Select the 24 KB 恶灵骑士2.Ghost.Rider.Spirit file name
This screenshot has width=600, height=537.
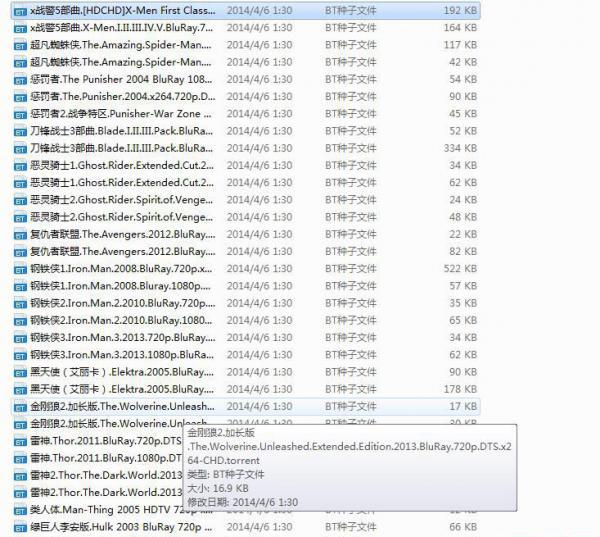tap(121, 200)
